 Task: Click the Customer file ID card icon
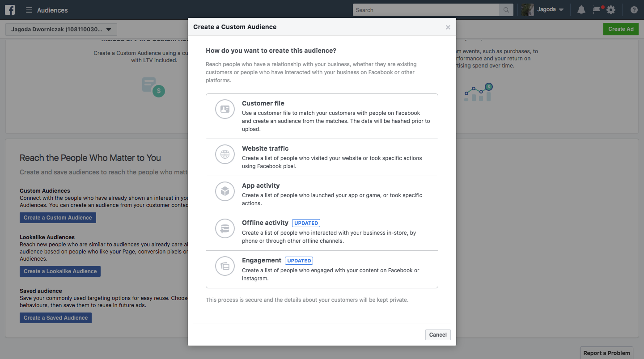point(225,109)
